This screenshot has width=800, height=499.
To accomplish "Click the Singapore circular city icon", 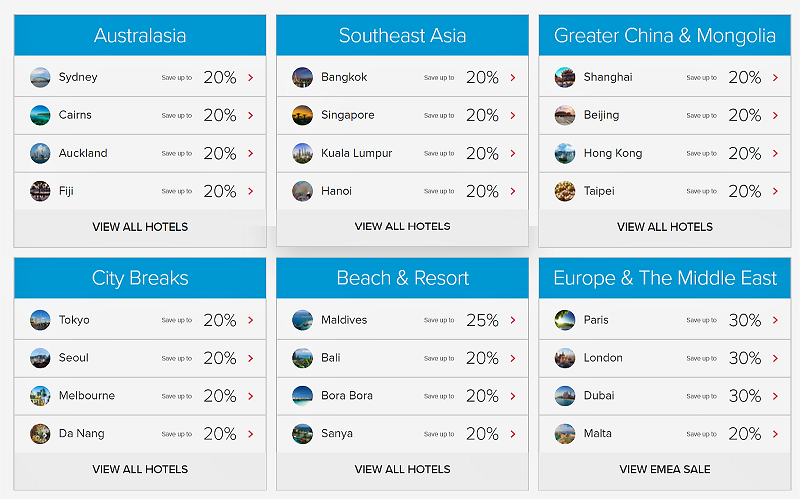I will point(302,115).
